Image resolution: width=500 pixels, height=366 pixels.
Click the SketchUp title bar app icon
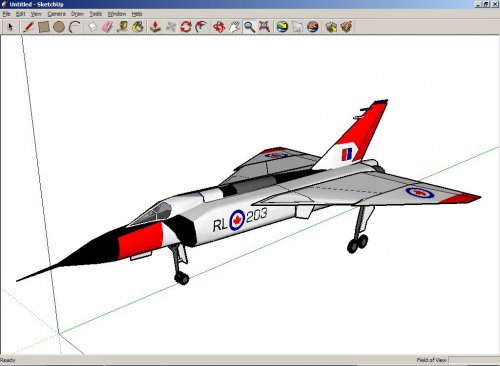(x=4, y=4)
